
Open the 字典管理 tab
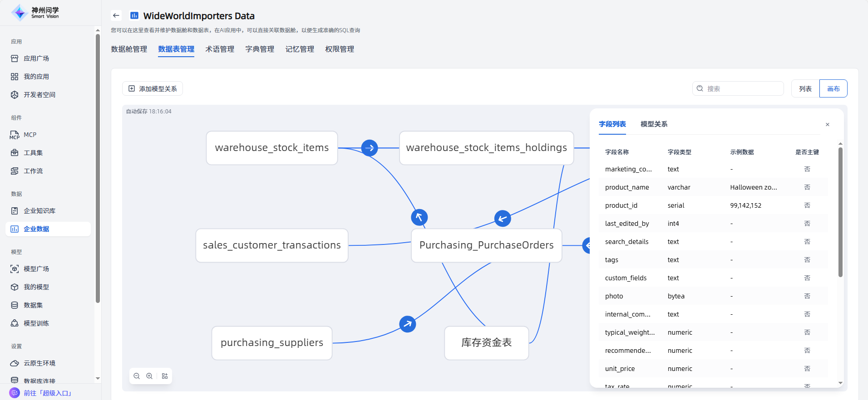[260, 49]
